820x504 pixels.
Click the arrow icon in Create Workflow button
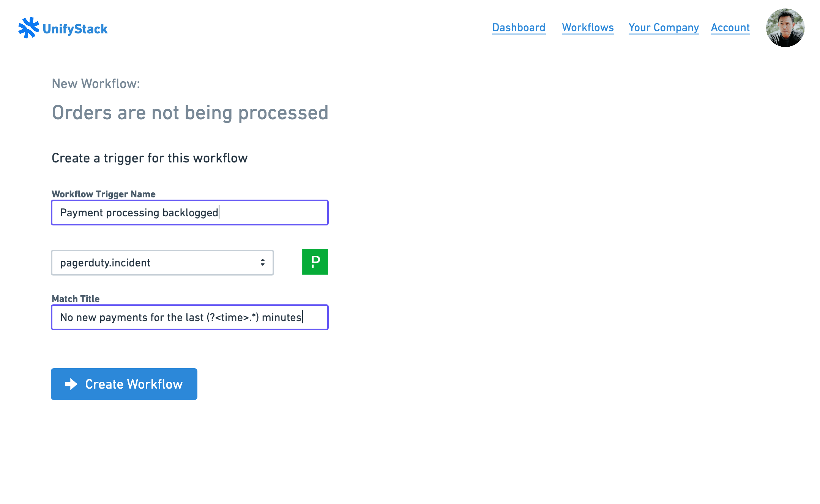point(71,384)
